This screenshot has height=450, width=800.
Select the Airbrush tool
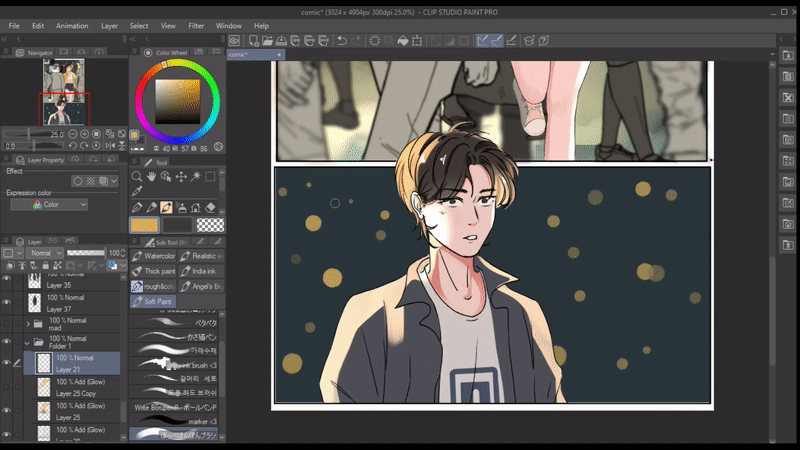tap(181, 207)
